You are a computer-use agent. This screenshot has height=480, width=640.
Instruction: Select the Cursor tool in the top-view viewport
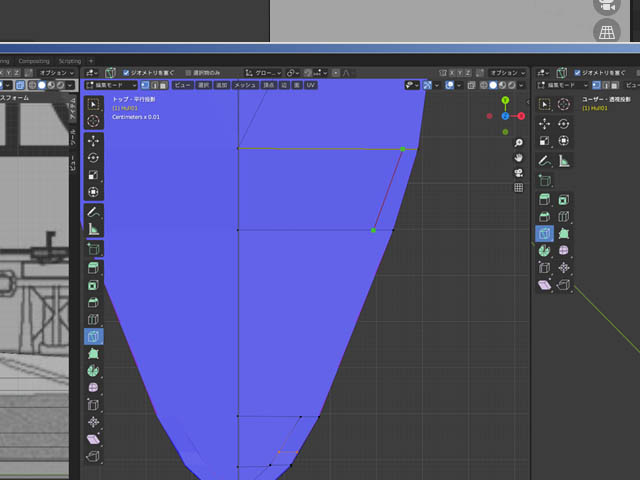(93, 121)
